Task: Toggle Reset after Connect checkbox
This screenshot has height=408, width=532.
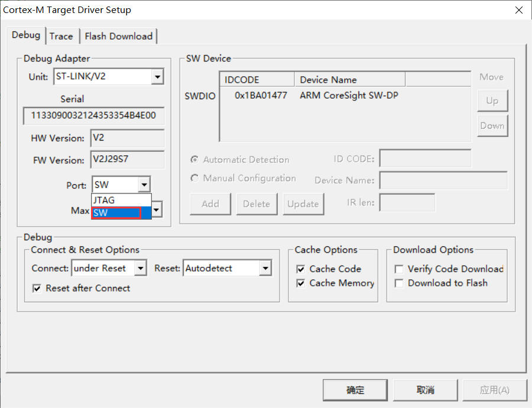Action: coord(37,288)
